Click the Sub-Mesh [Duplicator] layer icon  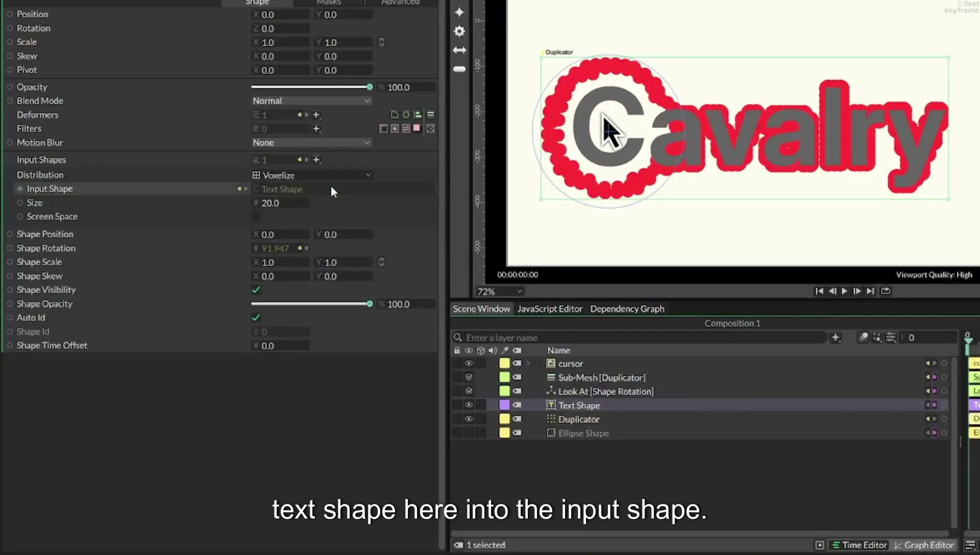[551, 377]
